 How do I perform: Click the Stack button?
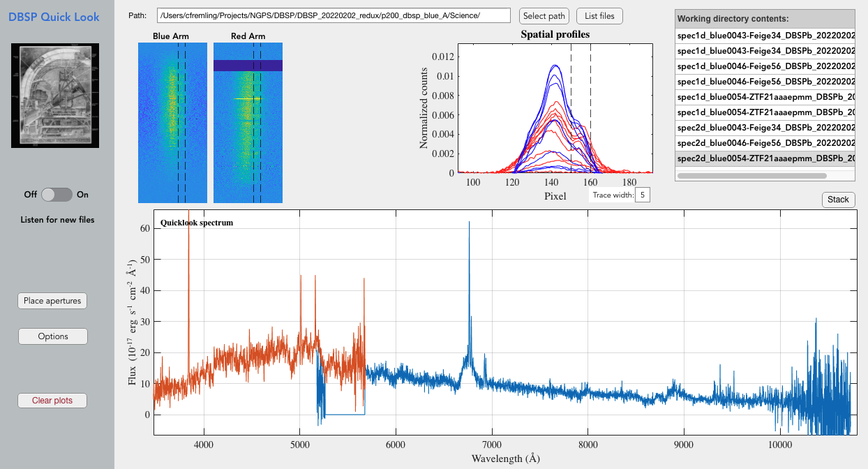coord(838,200)
